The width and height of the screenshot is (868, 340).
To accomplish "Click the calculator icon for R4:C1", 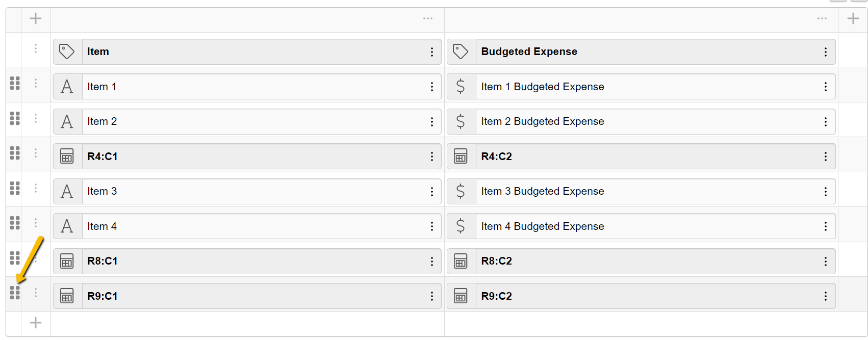I will pyautogui.click(x=67, y=156).
